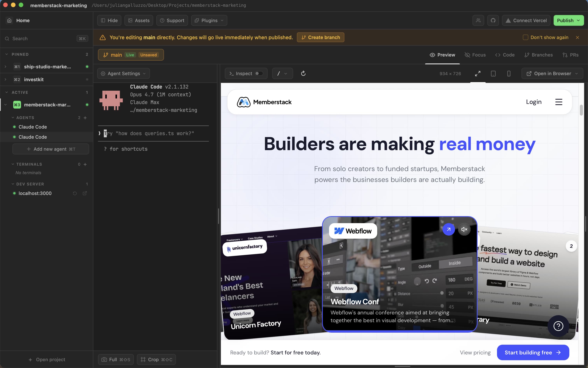Open the Memberstack hamburger menu
This screenshot has width=588, height=368.
coord(559,102)
